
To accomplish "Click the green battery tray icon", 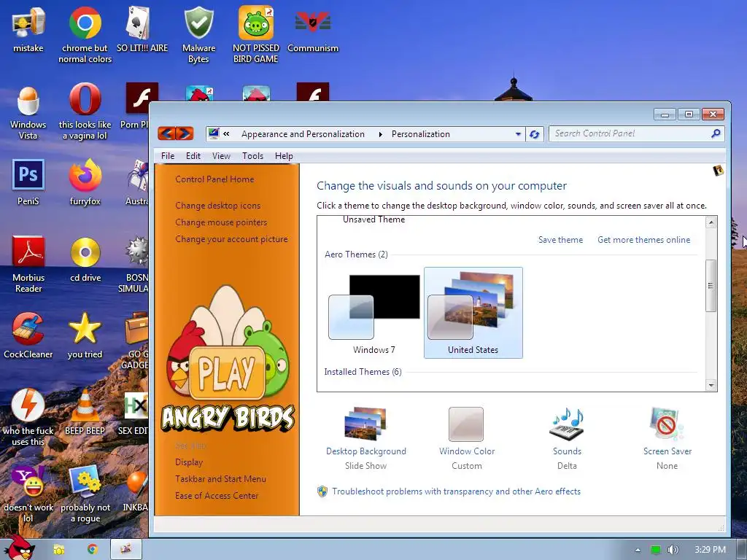I will pos(656,550).
